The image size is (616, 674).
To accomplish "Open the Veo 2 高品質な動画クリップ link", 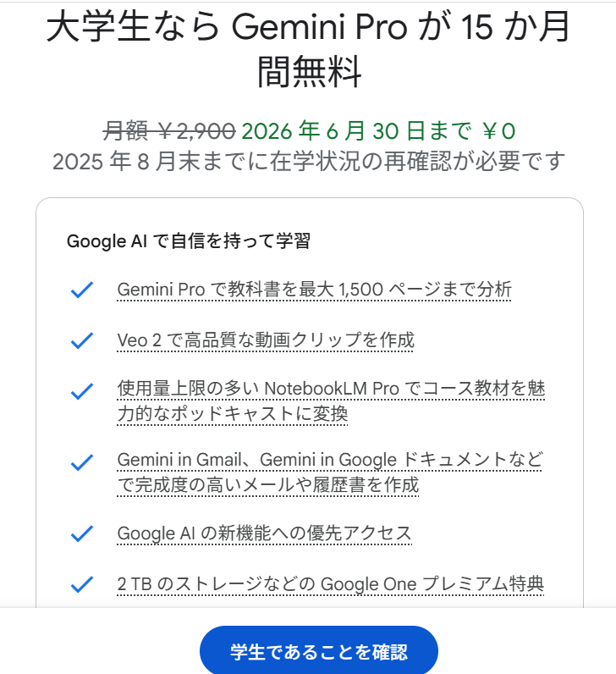I will click(266, 340).
